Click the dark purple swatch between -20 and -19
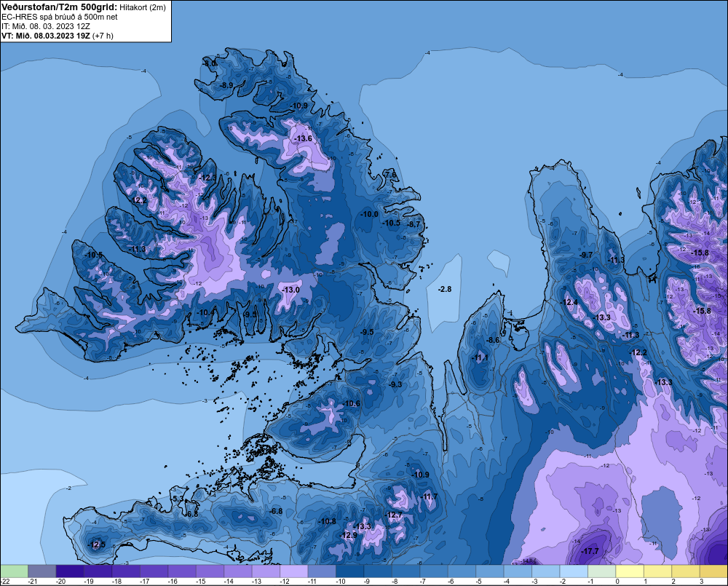 70,571
